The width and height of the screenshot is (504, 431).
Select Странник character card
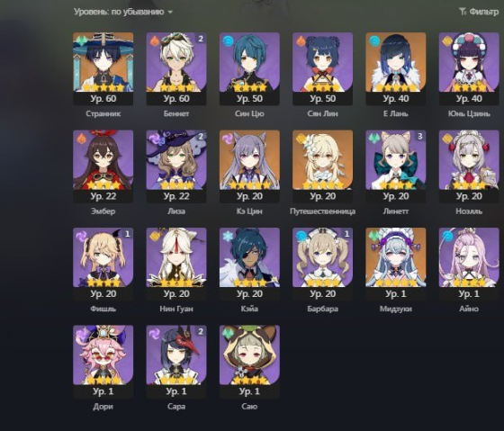tap(103, 68)
